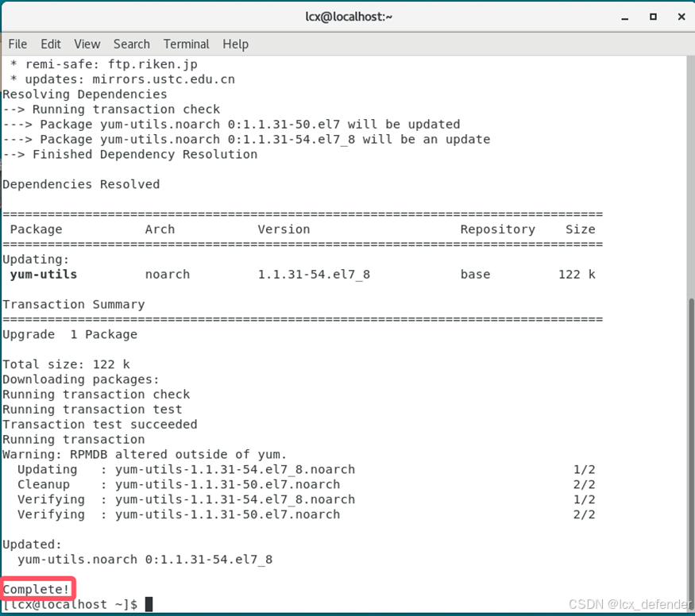Click the 'Arch' column header
The width and height of the screenshot is (695, 616).
click(160, 229)
